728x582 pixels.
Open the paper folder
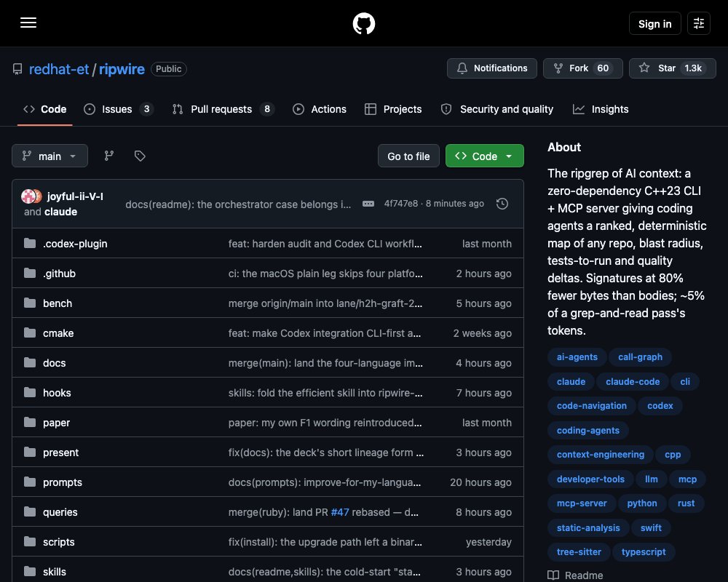[x=56, y=423]
